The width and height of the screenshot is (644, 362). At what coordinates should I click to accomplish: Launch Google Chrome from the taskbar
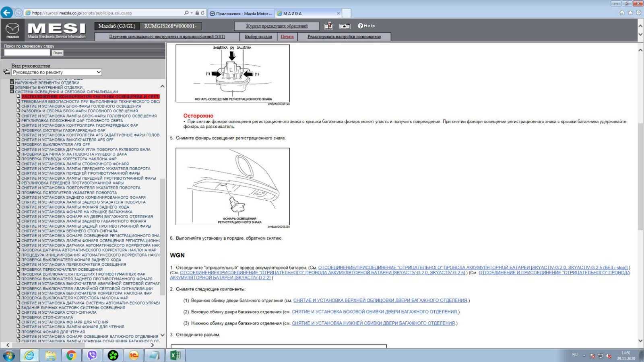(x=71, y=356)
